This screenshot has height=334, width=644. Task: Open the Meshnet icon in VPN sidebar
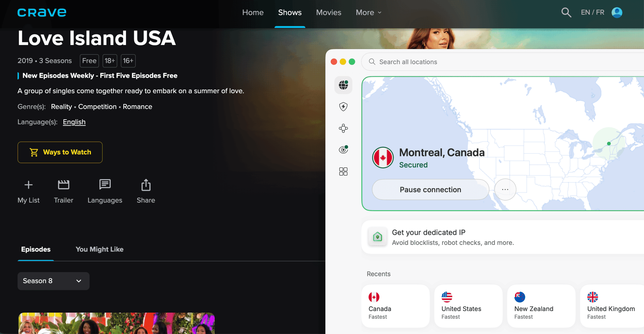(x=343, y=128)
